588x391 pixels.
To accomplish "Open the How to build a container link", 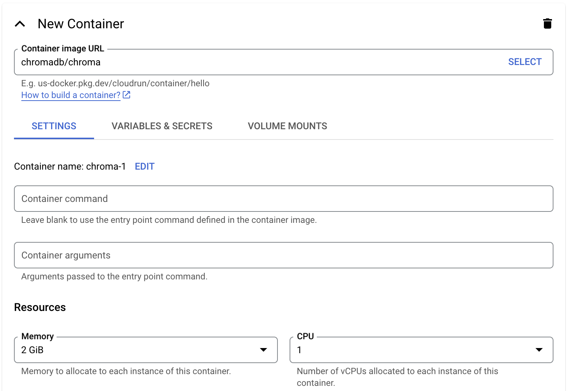I will point(71,95).
